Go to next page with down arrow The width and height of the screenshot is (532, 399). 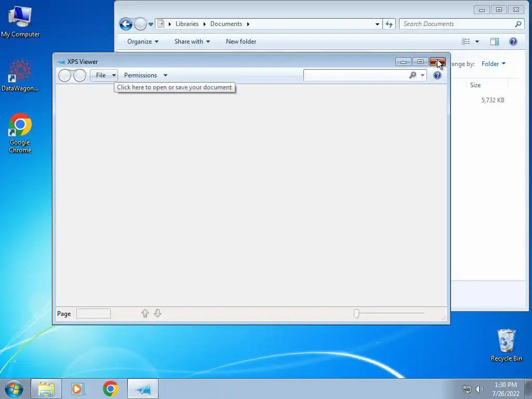tap(157, 313)
